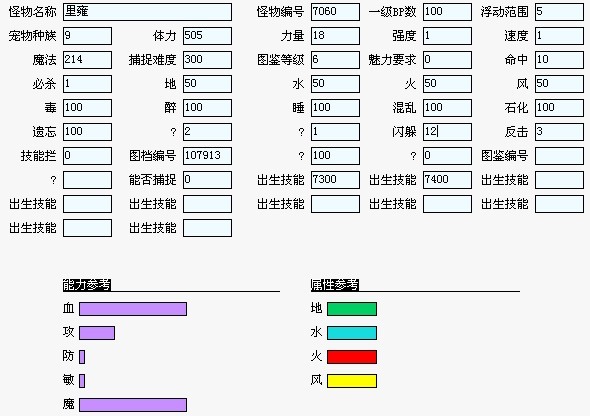
Task: Focus the 反击 field showing 3
Action: (559, 132)
